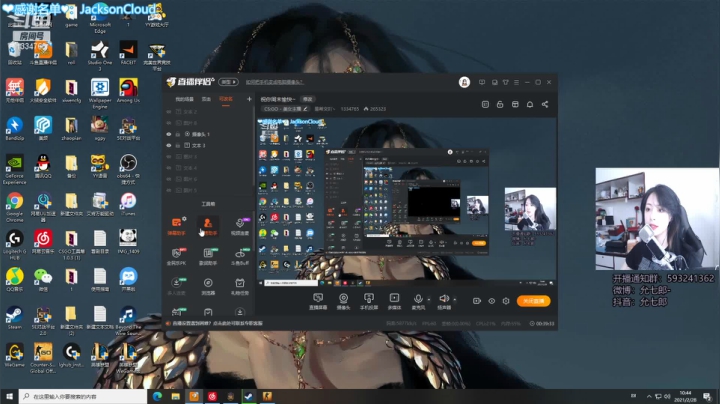
Task: Switch to the second scene tab
Action: point(206,99)
